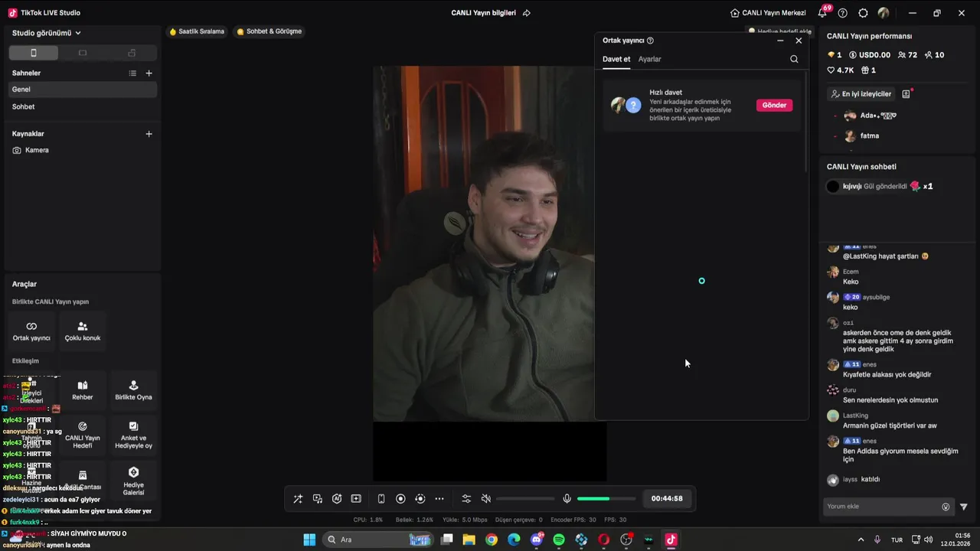Screen dimensions: 980x551
Task: Start recording with the record circle icon
Action: 400,499
